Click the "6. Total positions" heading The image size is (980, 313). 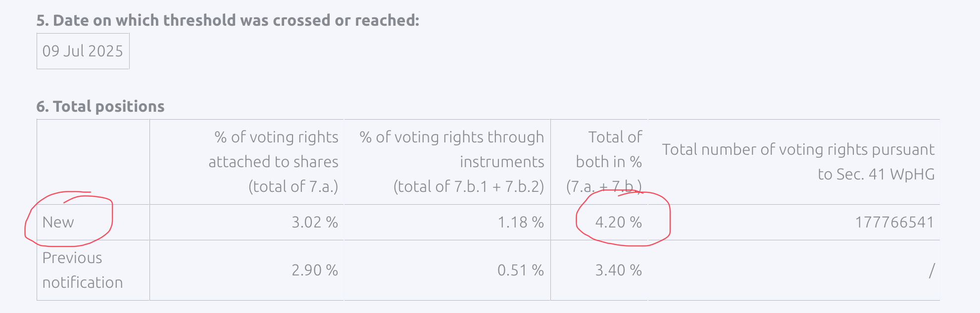coord(100,106)
